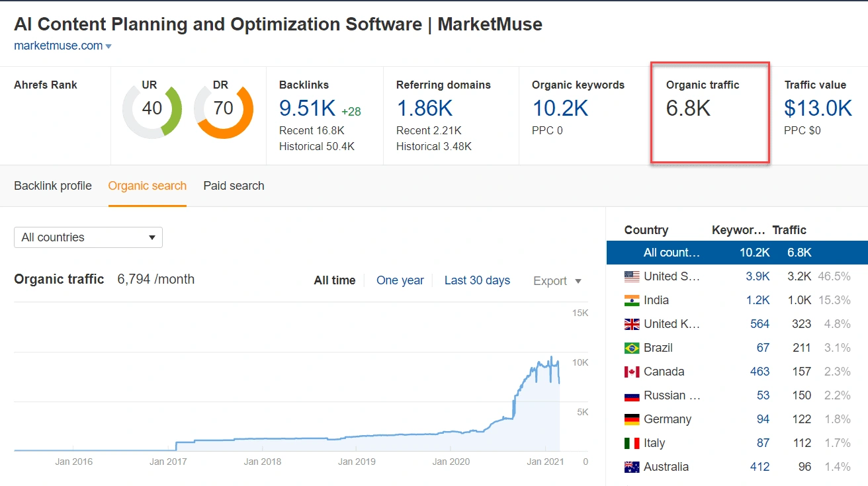This screenshot has height=486, width=868.
Task: Select the All countries table row
Action: (x=737, y=253)
